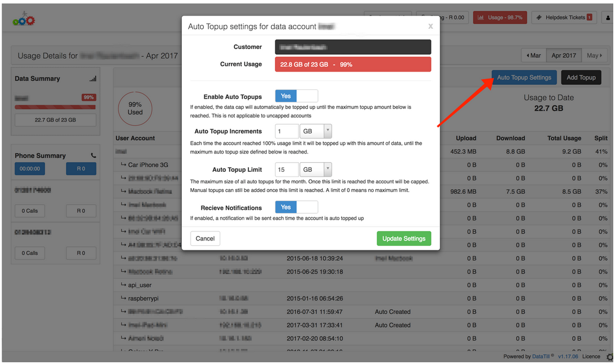Image resolution: width=615 pixels, height=364 pixels.
Task: Click the 2015-06-18 10:39:24 date cell
Action: click(315, 258)
